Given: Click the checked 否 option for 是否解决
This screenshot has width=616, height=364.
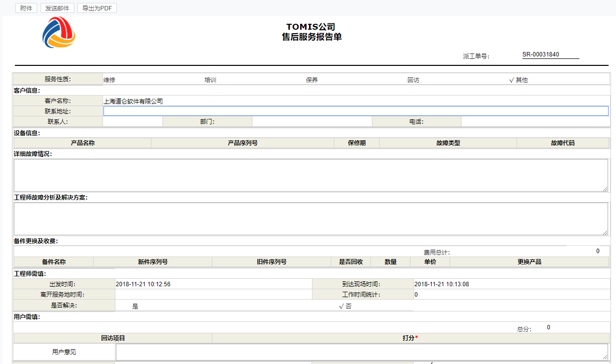Looking at the screenshot, I should 346,307.
